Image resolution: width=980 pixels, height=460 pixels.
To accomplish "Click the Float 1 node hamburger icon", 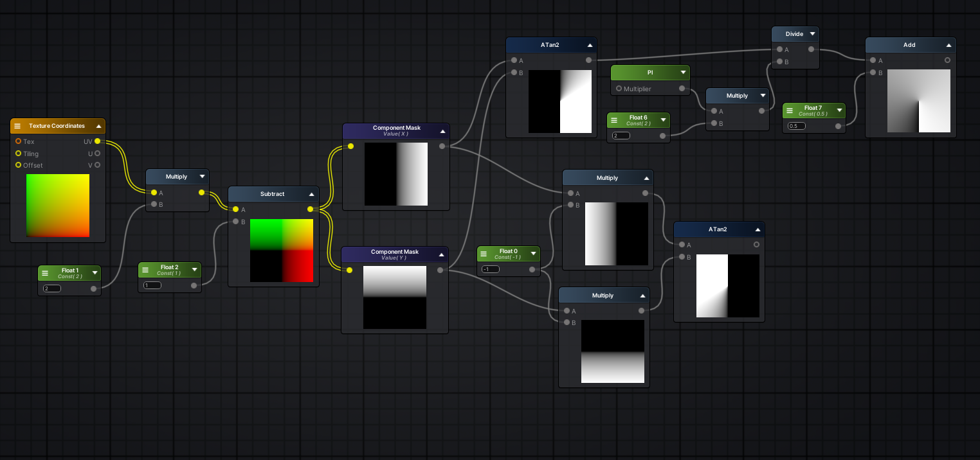I will click(x=45, y=273).
